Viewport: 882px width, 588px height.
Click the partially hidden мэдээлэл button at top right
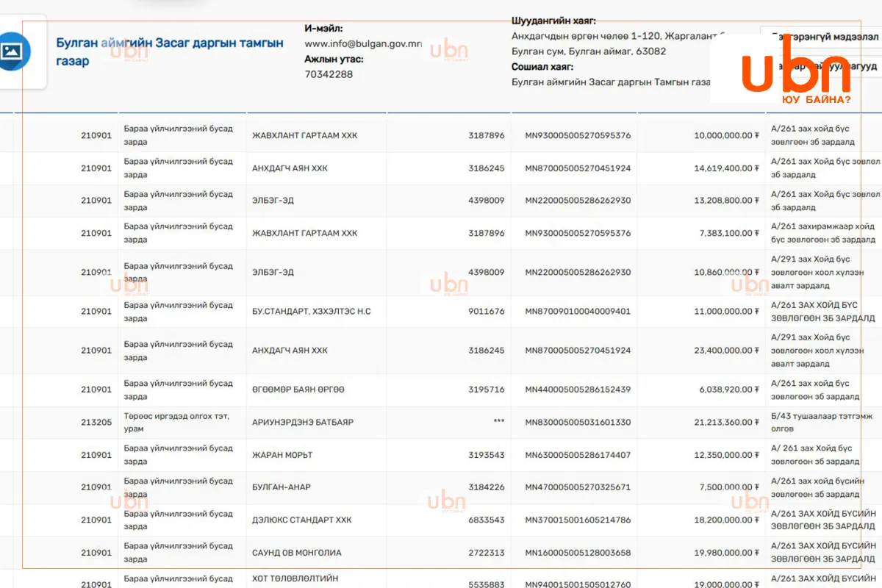pos(822,35)
